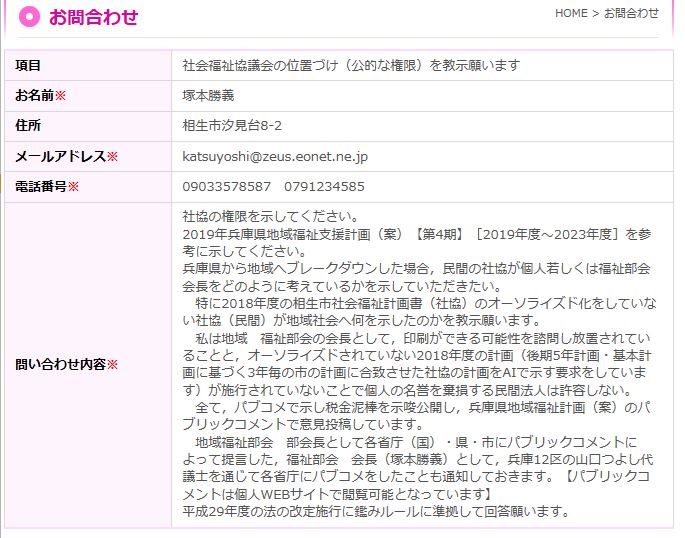Select the 住所 row label

tap(28, 125)
